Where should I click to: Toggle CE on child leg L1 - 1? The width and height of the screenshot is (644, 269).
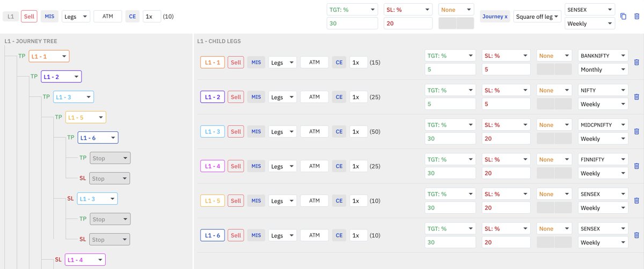coord(339,62)
